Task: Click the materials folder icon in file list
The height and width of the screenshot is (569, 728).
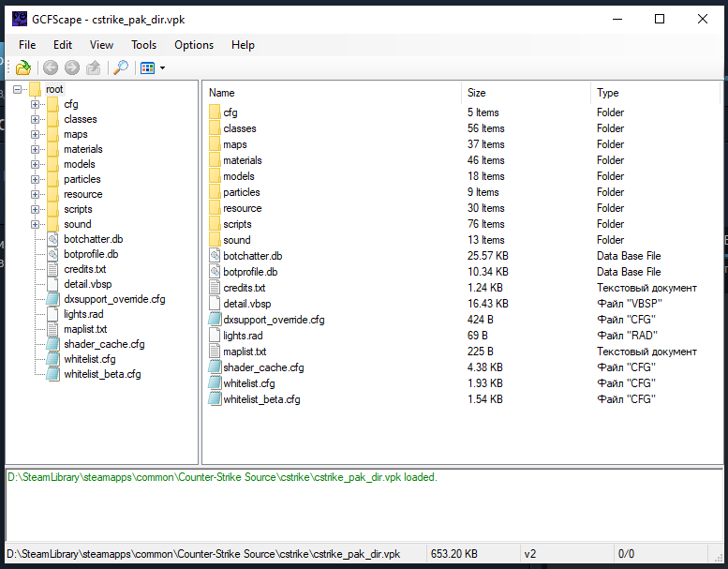Action: [x=215, y=160]
